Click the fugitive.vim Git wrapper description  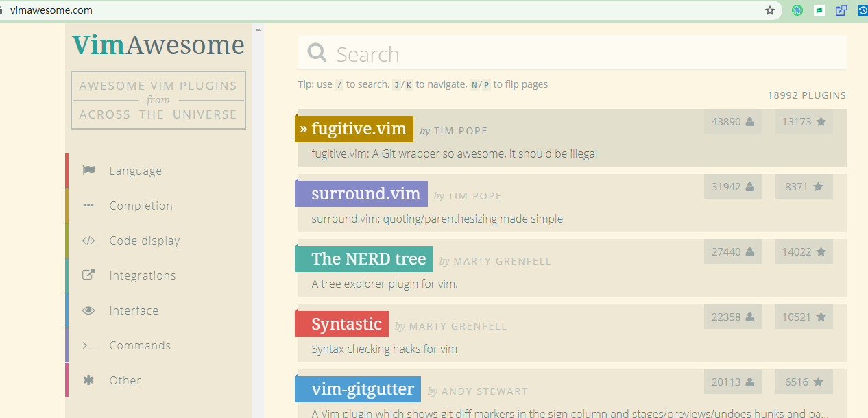pyautogui.click(x=454, y=153)
